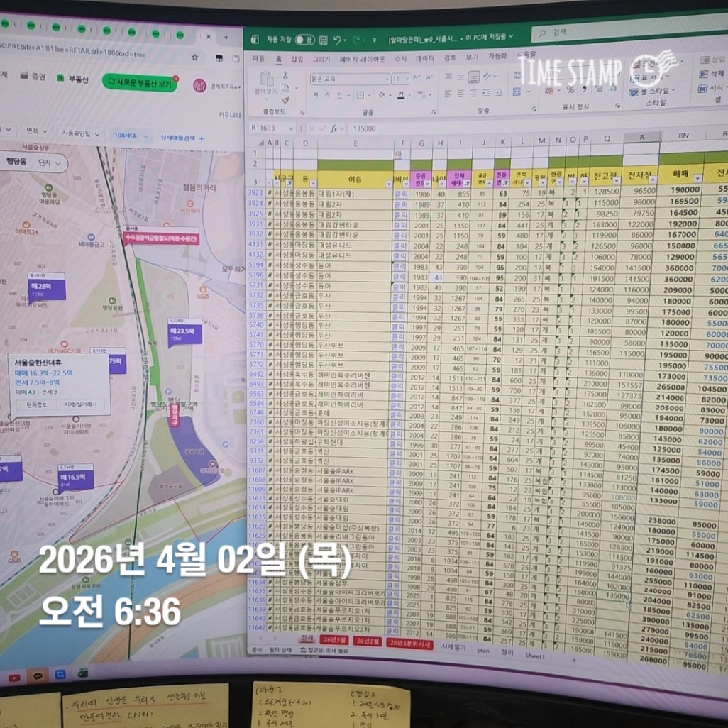Switch to the 26년2월 sheet tab
The width and height of the screenshot is (728, 728).
[368, 641]
